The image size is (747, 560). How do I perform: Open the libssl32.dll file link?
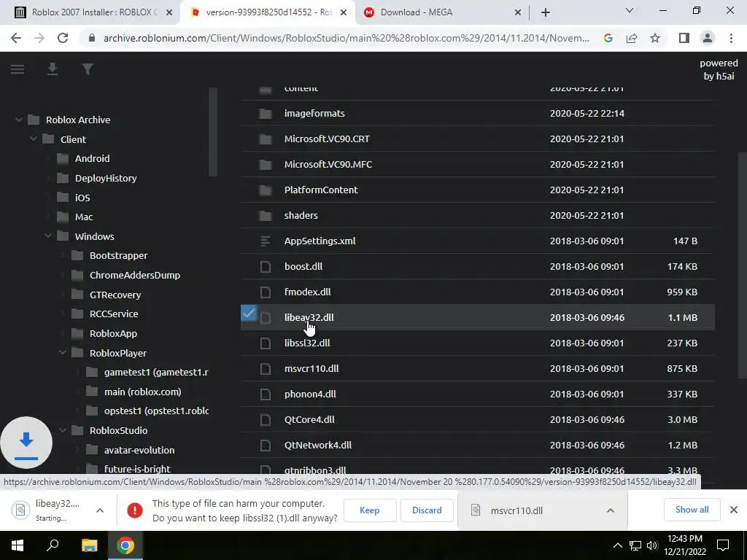pyautogui.click(x=307, y=343)
